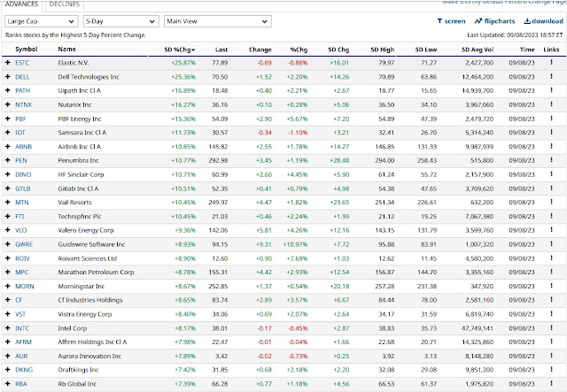Open links menu for Dell Technologies row
Viewport: 567px width, 392px height.
[551, 77]
